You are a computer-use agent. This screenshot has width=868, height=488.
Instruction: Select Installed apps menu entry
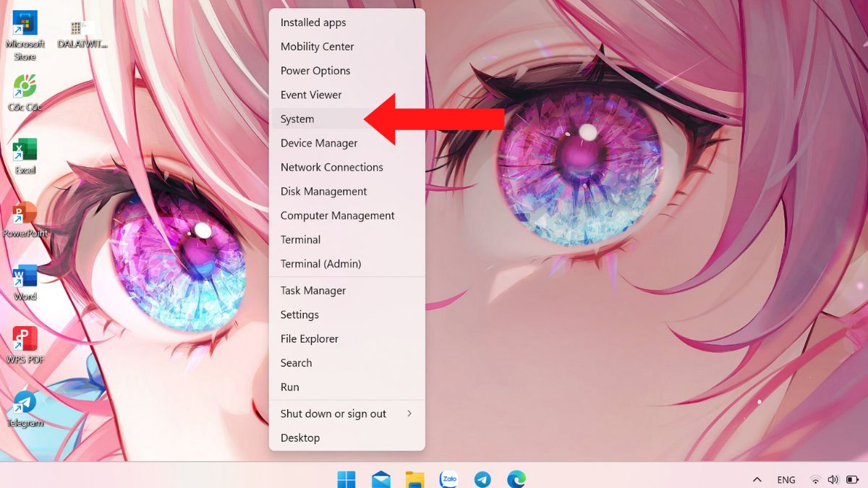coord(347,22)
